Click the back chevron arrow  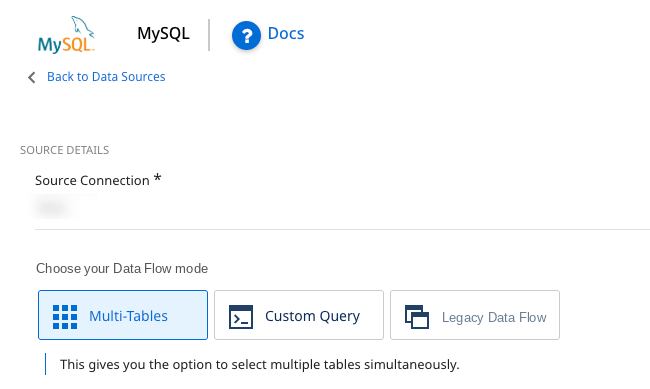[32, 77]
